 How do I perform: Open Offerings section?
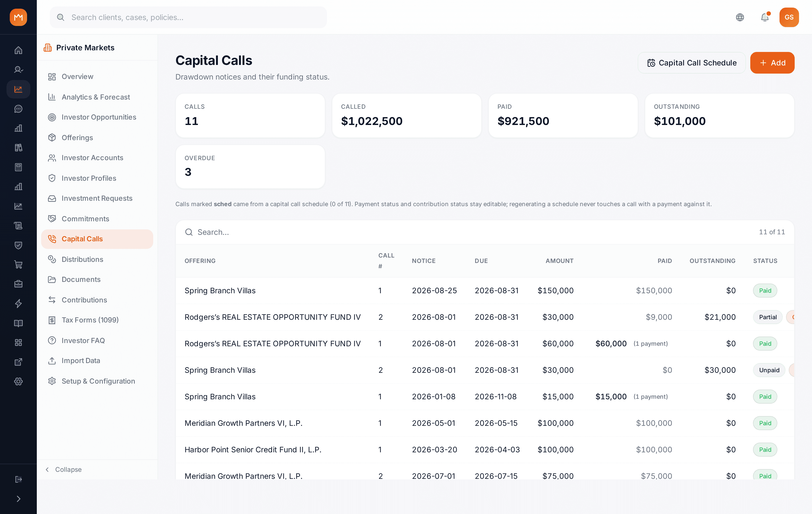[x=97, y=137]
